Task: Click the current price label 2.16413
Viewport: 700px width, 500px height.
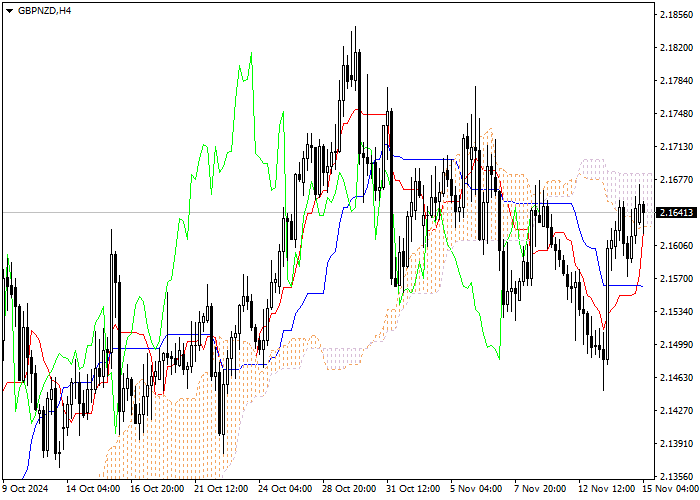Action: [678, 212]
